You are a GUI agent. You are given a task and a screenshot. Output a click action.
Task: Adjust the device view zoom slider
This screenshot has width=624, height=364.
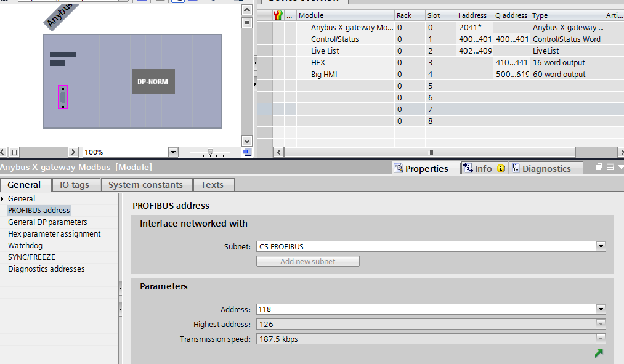[x=210, y=152]
